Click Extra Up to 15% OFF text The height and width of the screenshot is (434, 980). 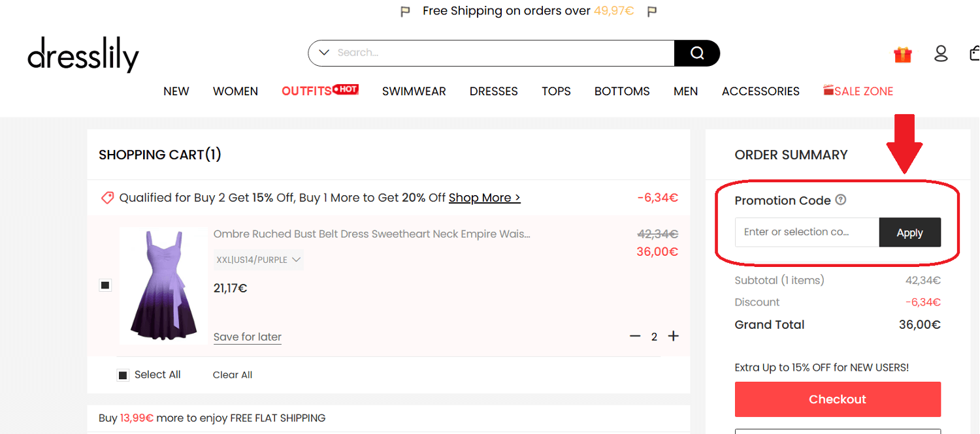coord(822,367)
